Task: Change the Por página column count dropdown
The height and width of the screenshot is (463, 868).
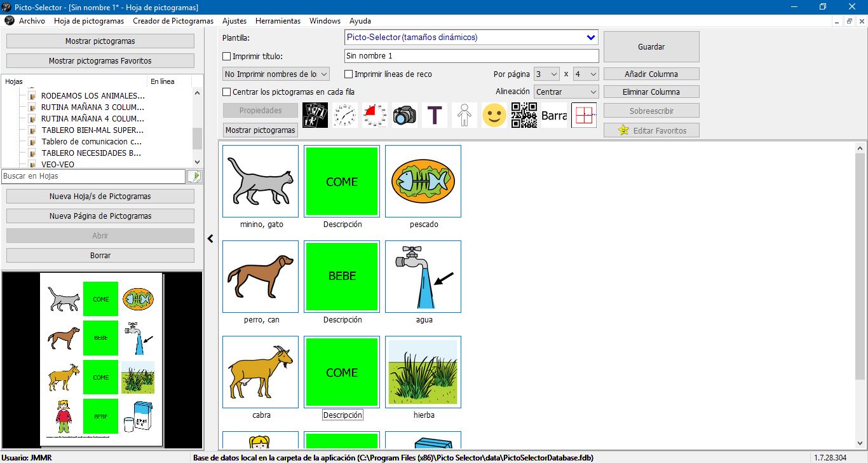Action: [545, 74]
